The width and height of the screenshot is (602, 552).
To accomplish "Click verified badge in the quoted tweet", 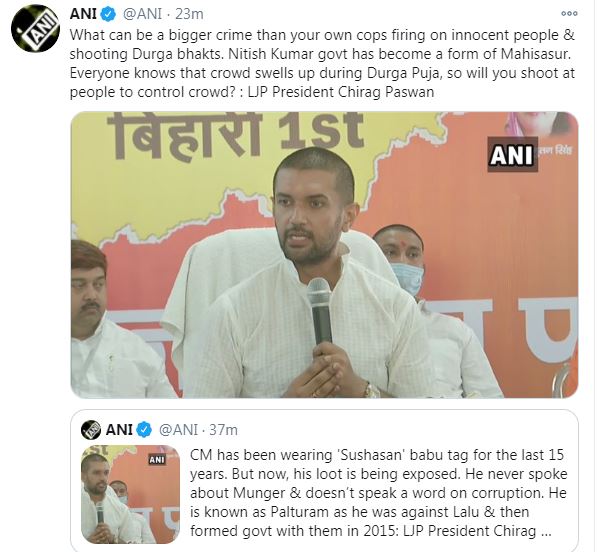I will (144, 430).
